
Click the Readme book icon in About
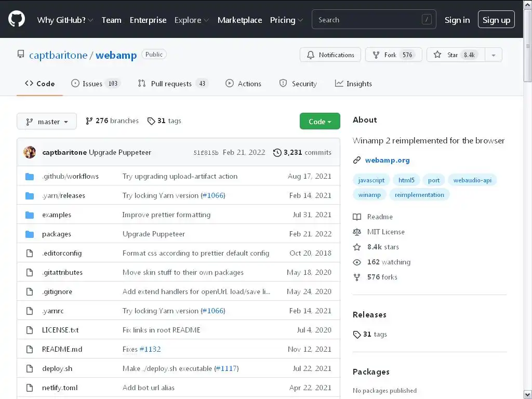pyautogui.click(x=357, y=217)
